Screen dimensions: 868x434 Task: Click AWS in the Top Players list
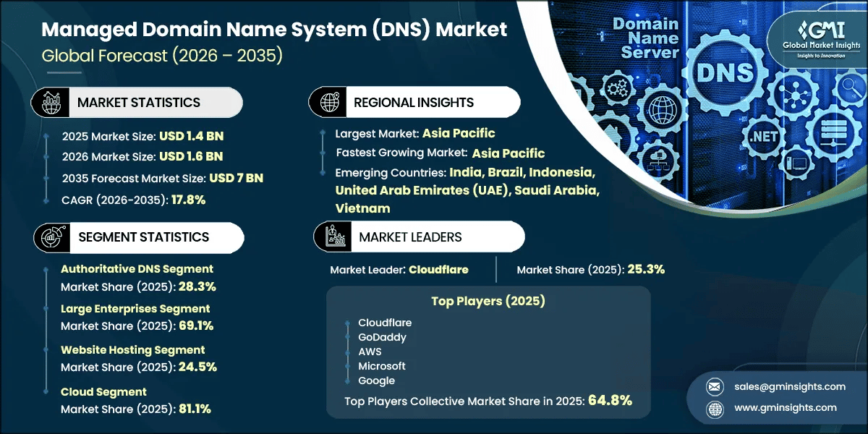(370, 352)
